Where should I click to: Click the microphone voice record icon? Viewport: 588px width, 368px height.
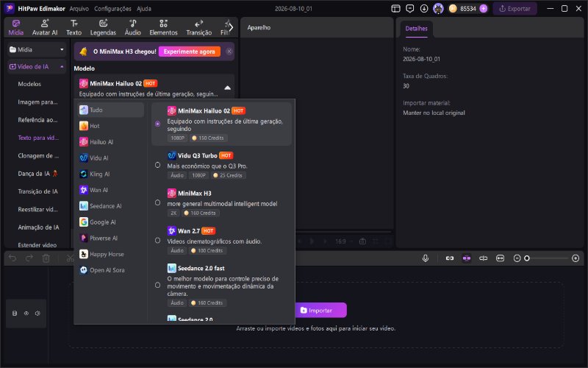426,258
